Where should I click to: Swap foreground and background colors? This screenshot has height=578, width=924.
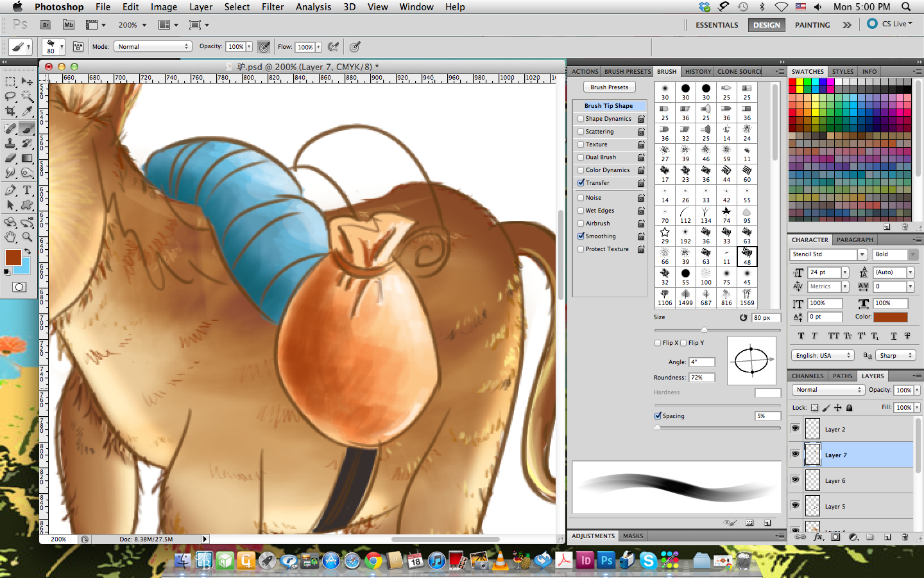[28, 251]
